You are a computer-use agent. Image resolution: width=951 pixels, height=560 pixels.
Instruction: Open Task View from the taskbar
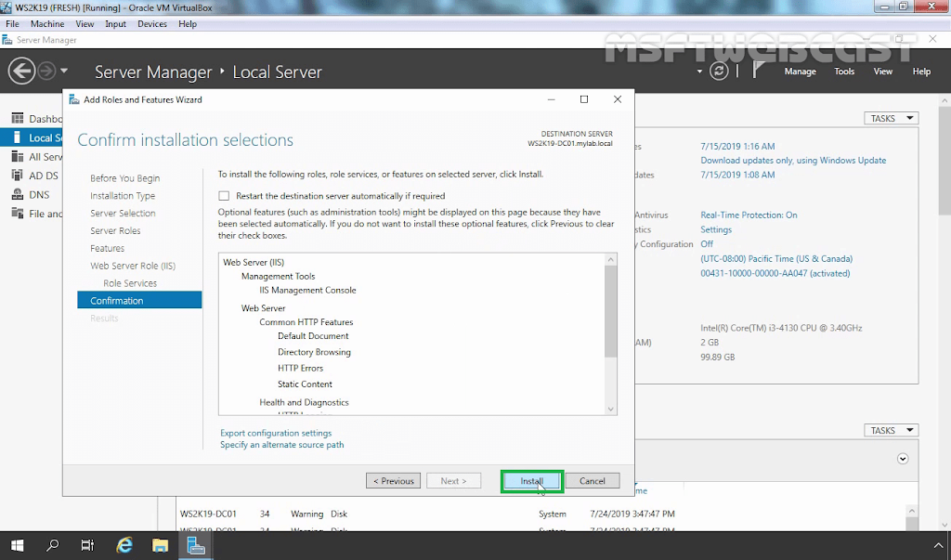[x=88, y=545]
